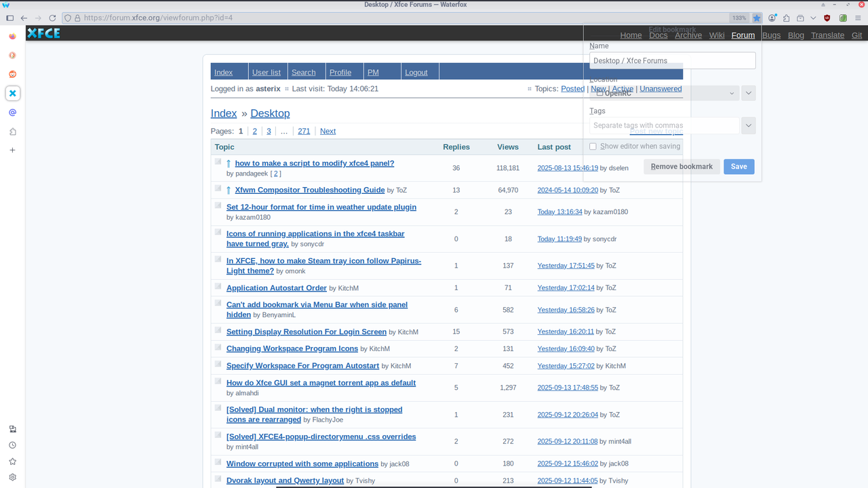This screenshot has width=868, height=488.
Task: Expand the folder tree chevron button
Action: coord(749,93)
